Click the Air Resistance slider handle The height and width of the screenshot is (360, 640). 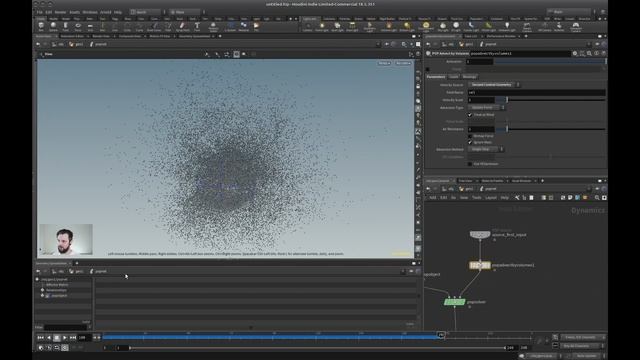pos(507,129)
